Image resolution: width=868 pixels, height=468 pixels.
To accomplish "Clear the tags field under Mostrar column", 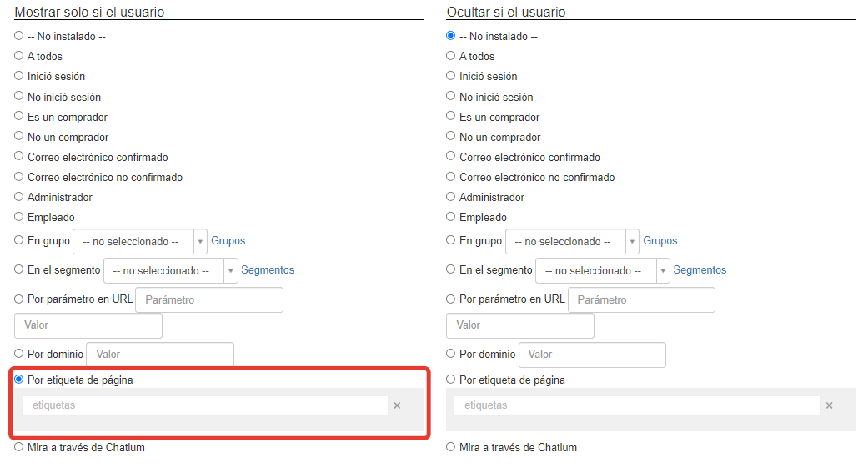I will pyautogui.click(x=397, y=405).
